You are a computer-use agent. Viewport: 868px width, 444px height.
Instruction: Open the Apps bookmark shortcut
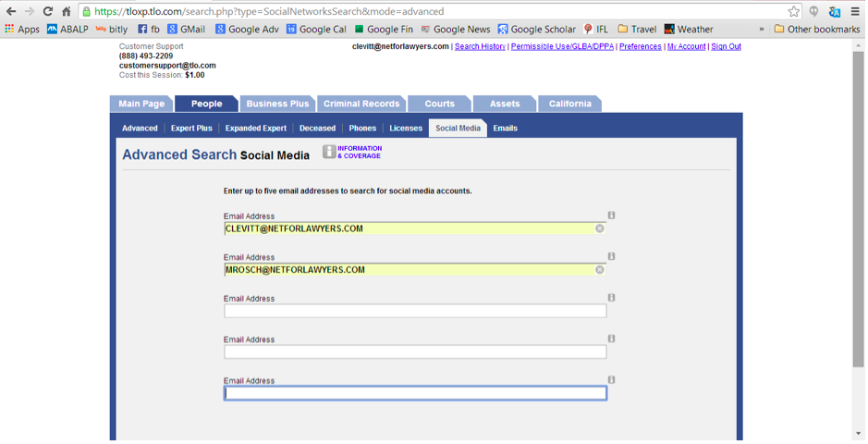pyautogui.click(x=22, y=30)
